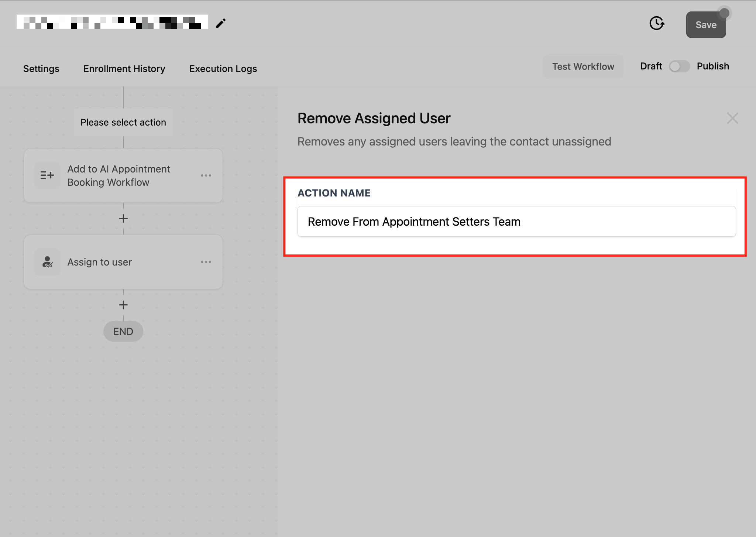Click the plus between the two action cards
Viewport: 756px width, 537px height.
coord(123,219)
